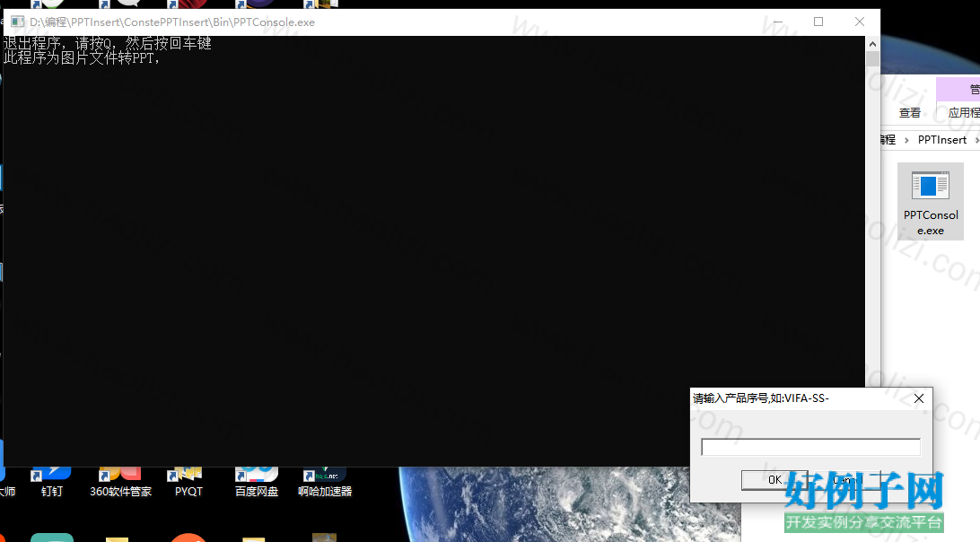Image resolution: width=980 pixels, height=542 pixels.
Task: Open the PYQT desktop folder shortcut
Action: (x=188, y=482)
